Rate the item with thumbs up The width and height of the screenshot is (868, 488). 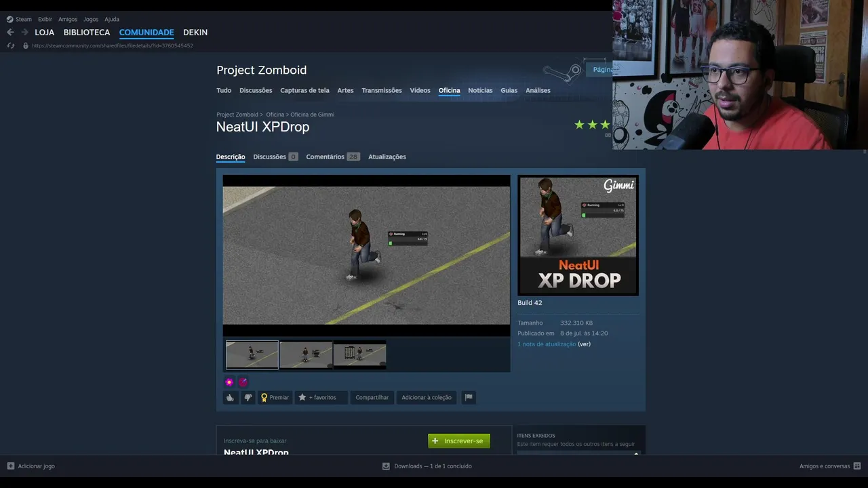(x=230, y=397)
